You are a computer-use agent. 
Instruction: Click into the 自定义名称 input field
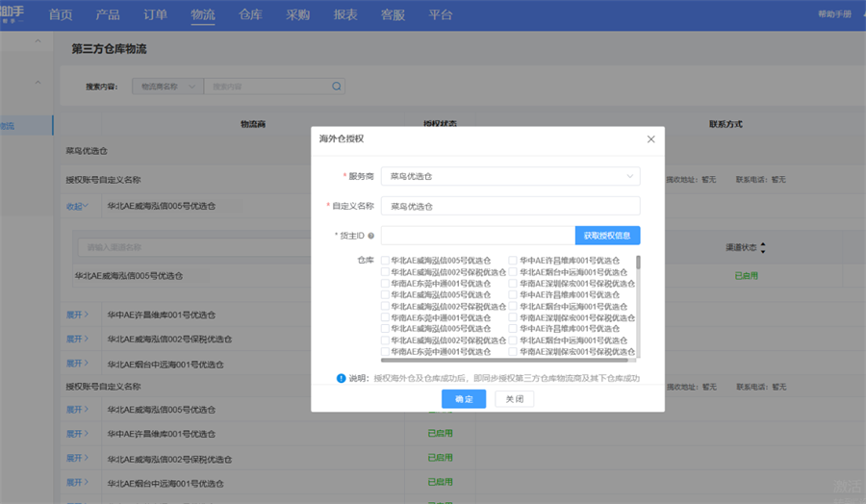click(510, 206)
